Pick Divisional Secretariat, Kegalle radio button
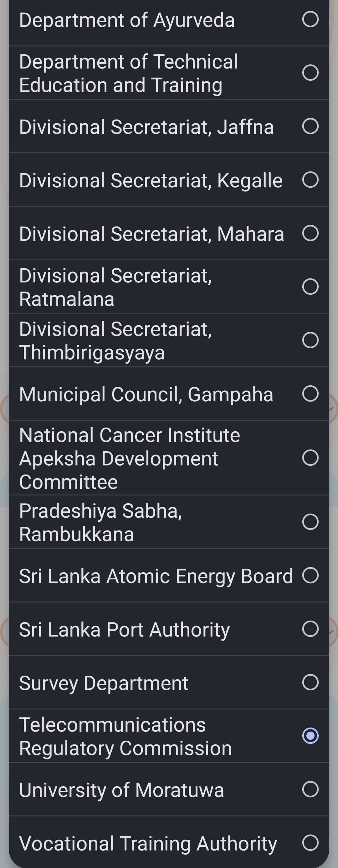 tap(310, 180)
